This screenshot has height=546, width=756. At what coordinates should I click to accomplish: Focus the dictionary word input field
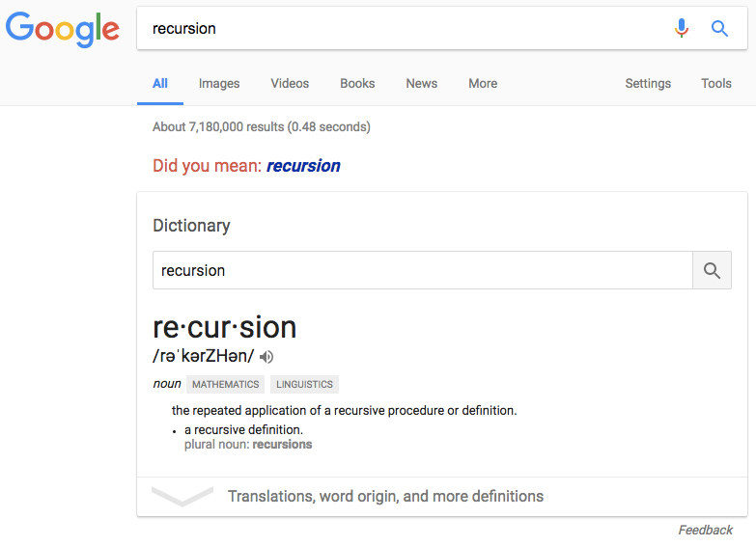pos(422,271)
